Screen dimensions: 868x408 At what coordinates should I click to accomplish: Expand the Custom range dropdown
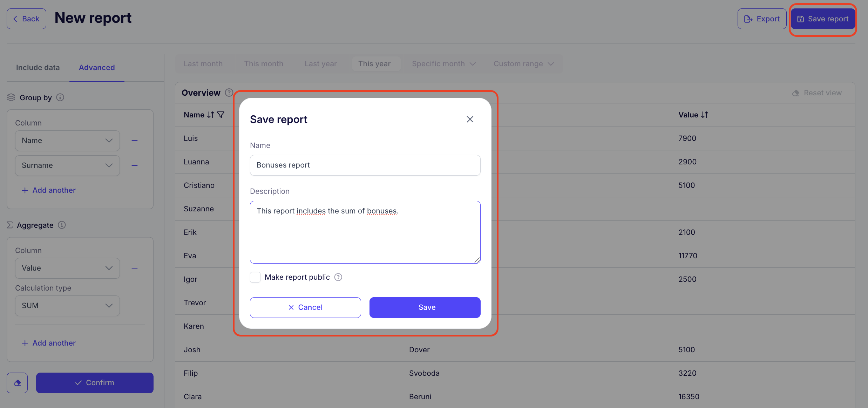point(523,64)
